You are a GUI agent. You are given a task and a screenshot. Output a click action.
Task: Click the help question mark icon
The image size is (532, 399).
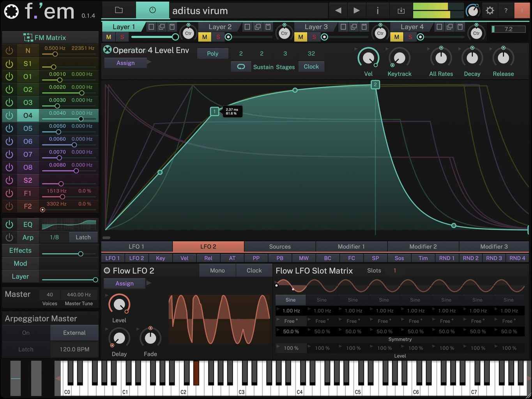pos(506,11)
